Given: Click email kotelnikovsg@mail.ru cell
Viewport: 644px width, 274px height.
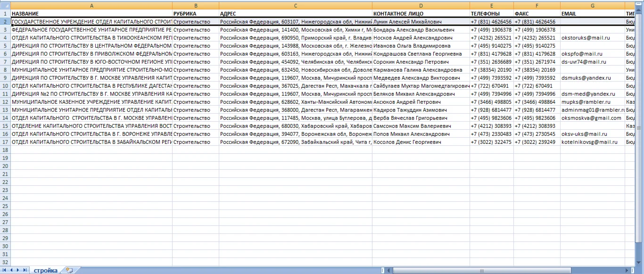Looking at the screenshot, I should (x=593, y=142).
